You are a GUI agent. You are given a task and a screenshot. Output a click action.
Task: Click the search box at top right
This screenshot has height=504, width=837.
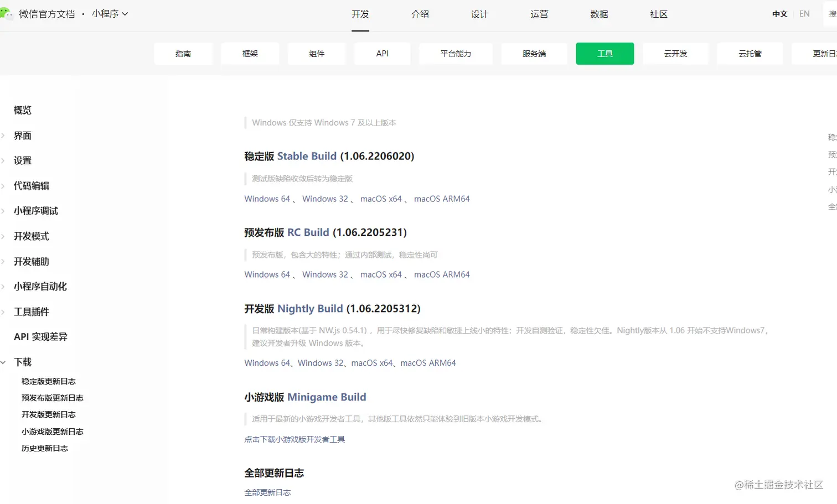[x=830, y=13]
